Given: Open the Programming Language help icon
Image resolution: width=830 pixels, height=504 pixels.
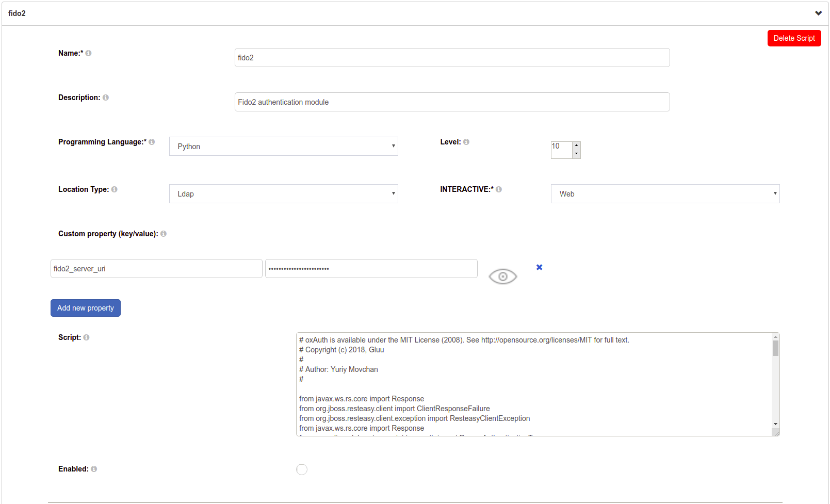Looking at the screenshot, I should (151, 141).
